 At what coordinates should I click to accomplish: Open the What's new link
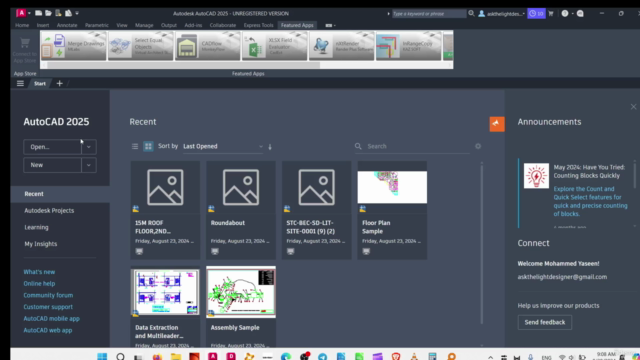point(39,272)
